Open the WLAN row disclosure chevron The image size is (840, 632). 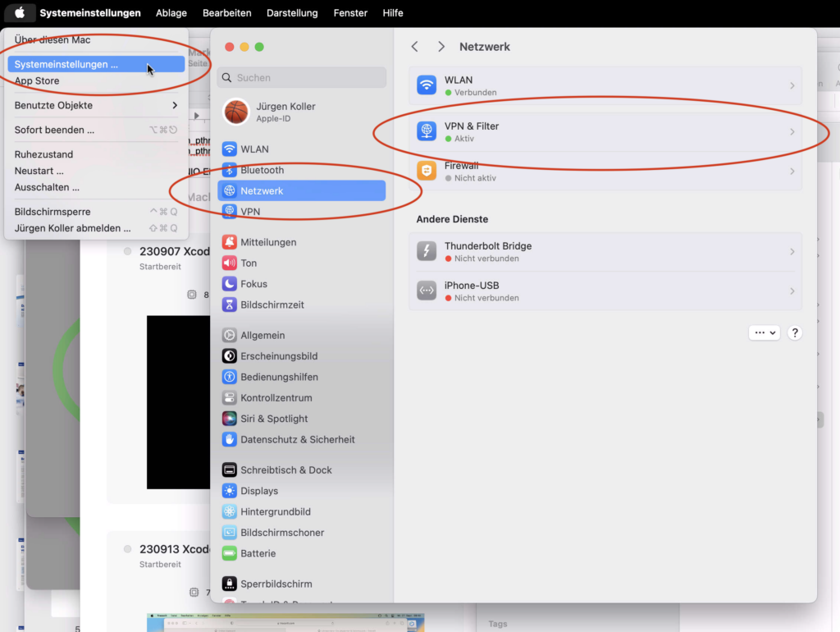tap(792, 86)
